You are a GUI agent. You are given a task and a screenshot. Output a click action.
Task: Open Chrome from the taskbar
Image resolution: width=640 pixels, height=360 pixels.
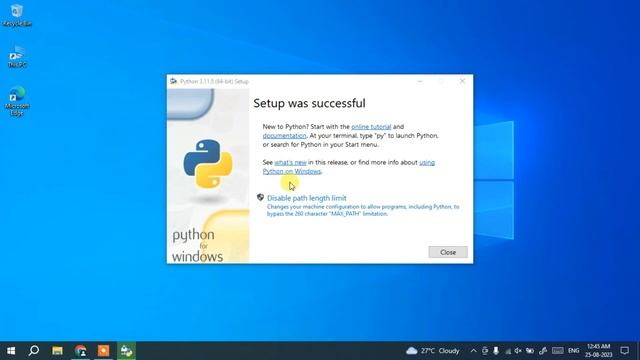click(x=80, y=351)
